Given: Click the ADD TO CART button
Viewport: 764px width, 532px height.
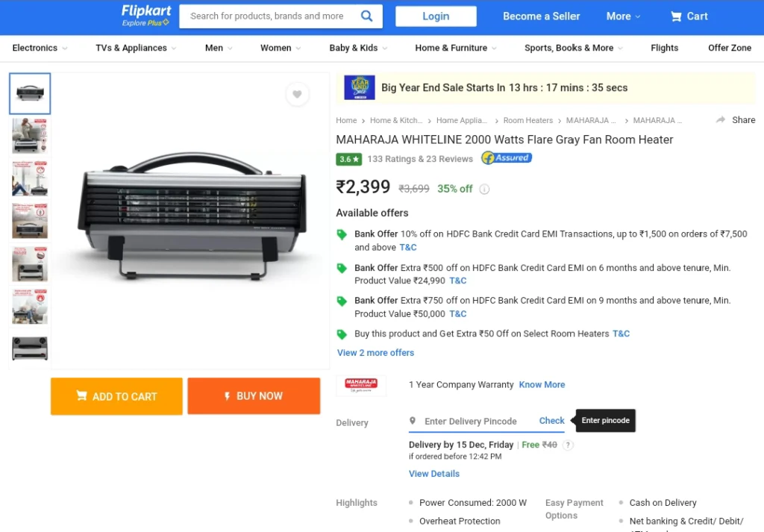Looking at the screenshot, I should click(x=116, y=396).
